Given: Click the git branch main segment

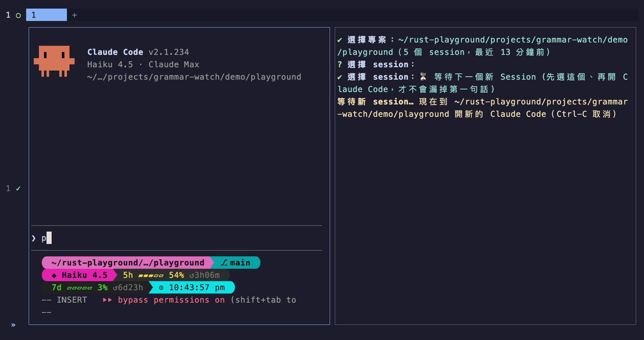Looking at the screenshot, I should coord(236,263).
